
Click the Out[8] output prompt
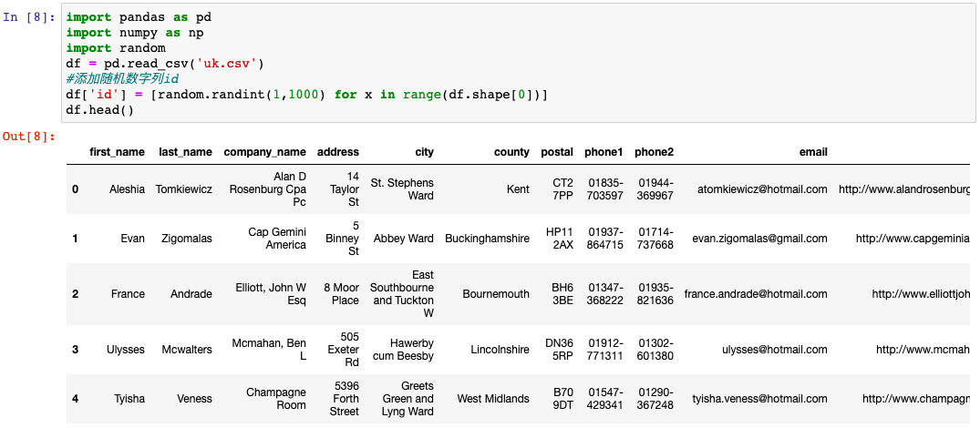click(30, 137)
